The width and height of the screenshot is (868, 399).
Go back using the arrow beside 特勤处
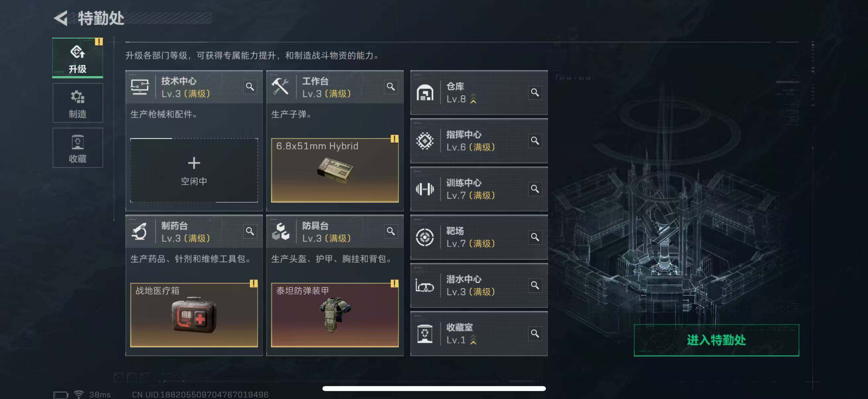[61, 18]
